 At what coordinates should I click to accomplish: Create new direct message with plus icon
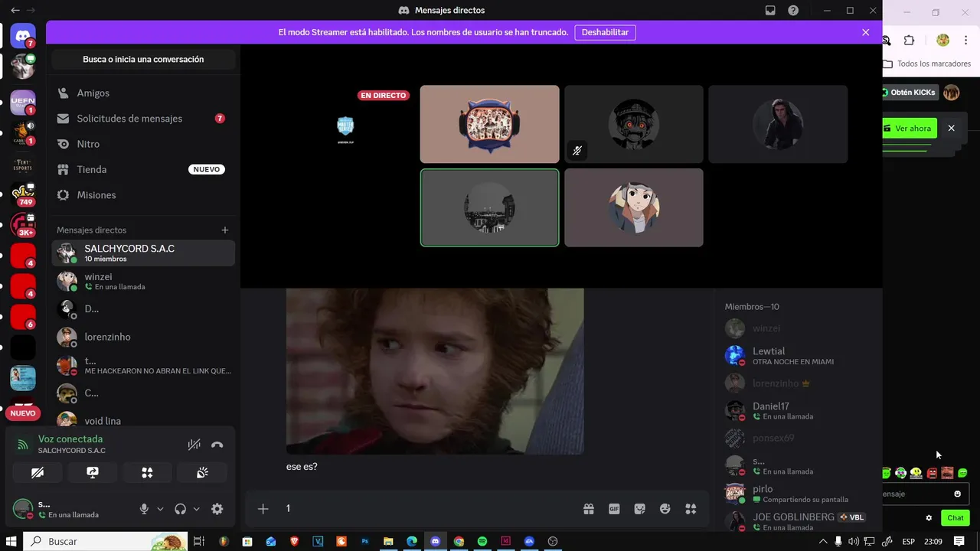(x=225, y=230)
